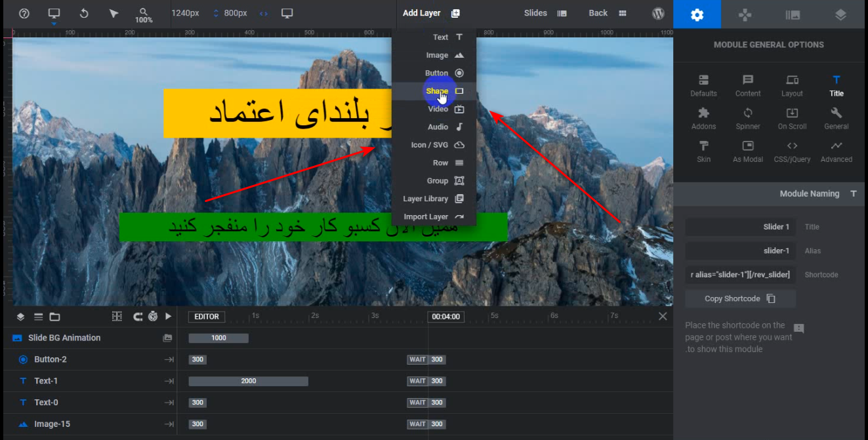Switch to the navigation options tab
Viewport: 868px width, 440px height.
tap(745, 14)
